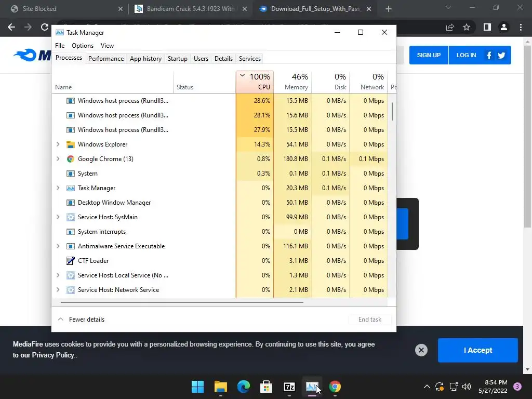Screen dimensions: 532x399
Task: Click the Facebook login icon
Action: (489, 55)
